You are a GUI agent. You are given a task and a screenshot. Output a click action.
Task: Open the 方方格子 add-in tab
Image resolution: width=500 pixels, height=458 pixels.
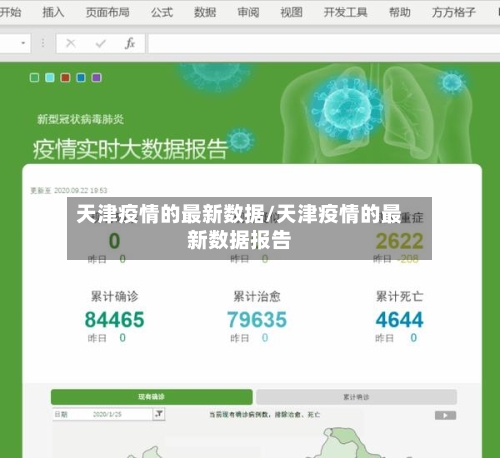454,12
